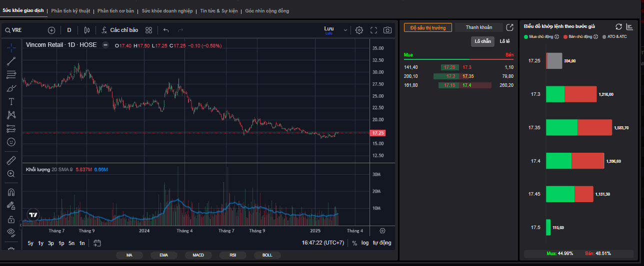
Task: Open the D timeframe interval dropdown
Action: click(69, 30)
